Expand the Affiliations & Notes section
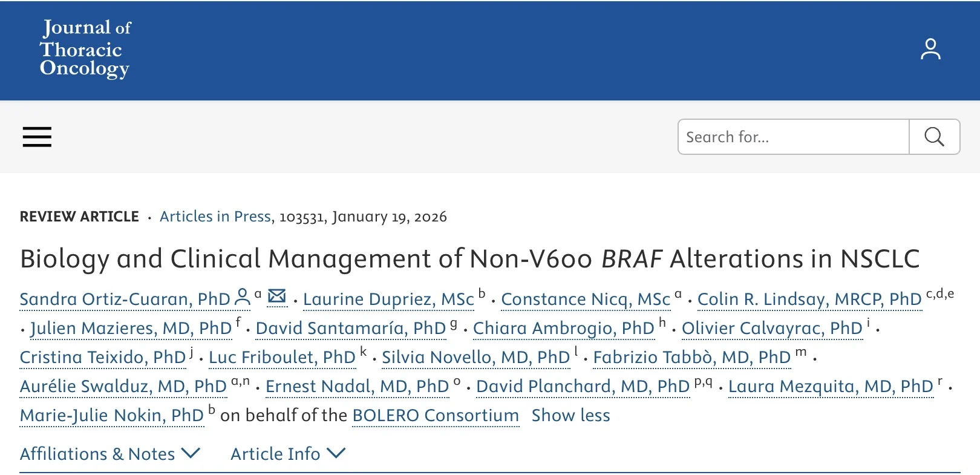 click(109, 454)
